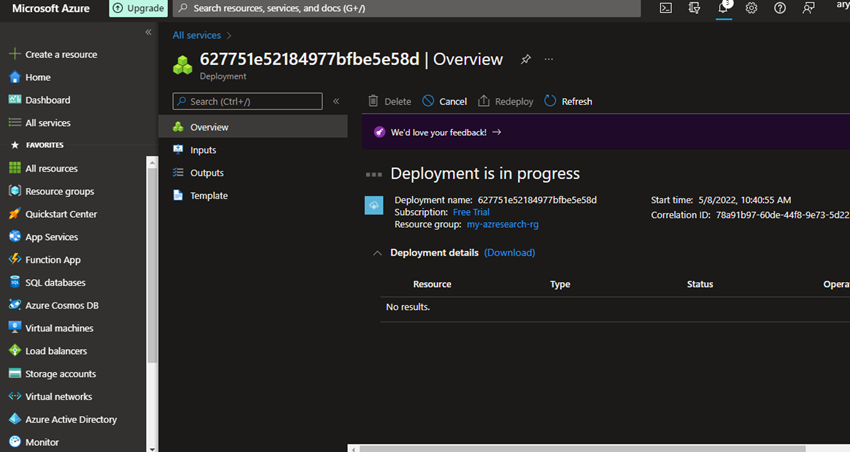This screenshot has height=452, width=850.
Task: Open Function App from favorites
Action: pos(44,260)
